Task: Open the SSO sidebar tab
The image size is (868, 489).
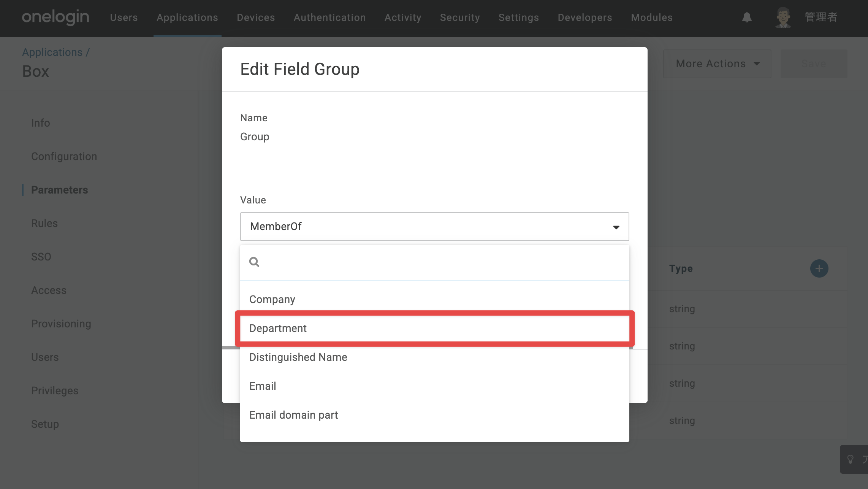Action: tap(41, 257)
